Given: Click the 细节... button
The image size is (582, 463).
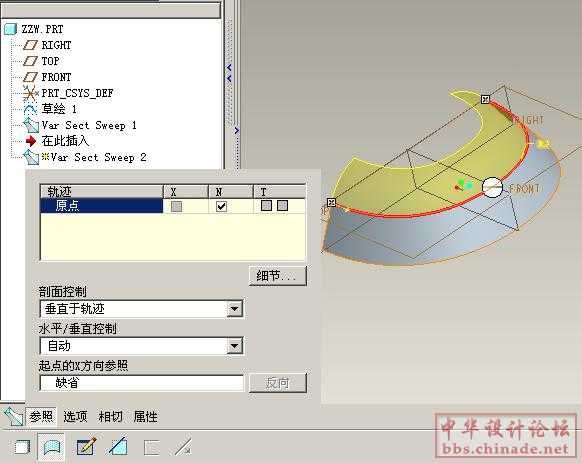Looking at the screenshot, I should click(x=278, y=276).
